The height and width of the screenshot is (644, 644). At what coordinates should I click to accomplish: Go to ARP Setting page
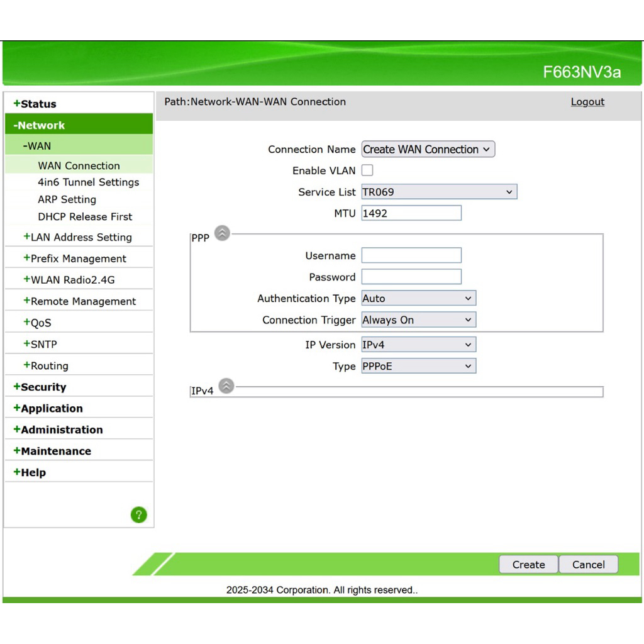click(67, 199)
